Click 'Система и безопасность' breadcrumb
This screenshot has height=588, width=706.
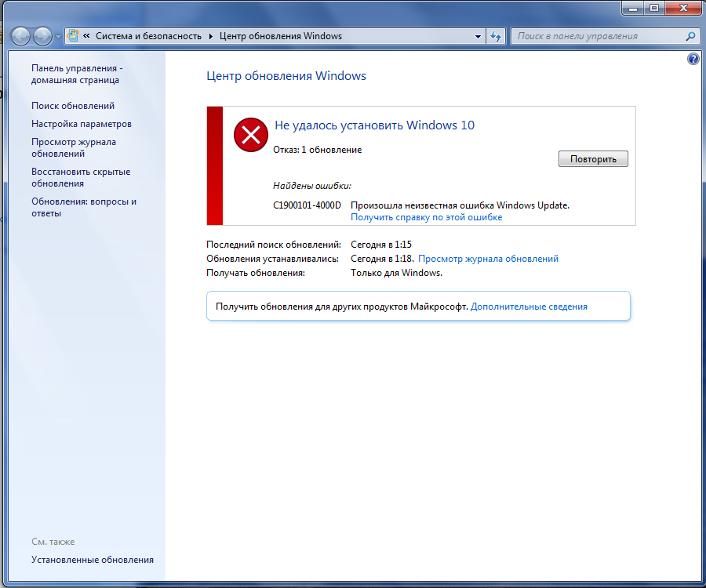coord(148,36)
